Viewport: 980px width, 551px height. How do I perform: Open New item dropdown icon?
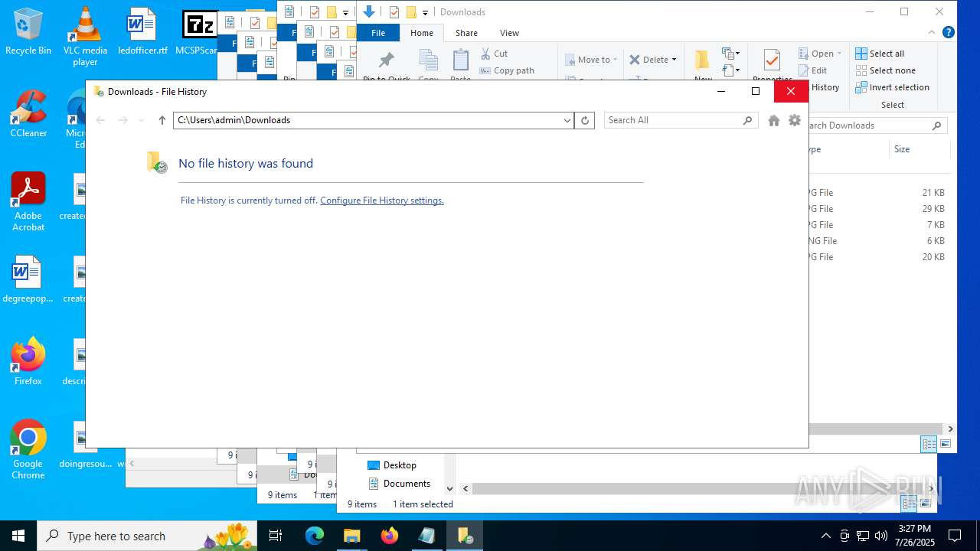pyautogui.click(x=730, y=54)
